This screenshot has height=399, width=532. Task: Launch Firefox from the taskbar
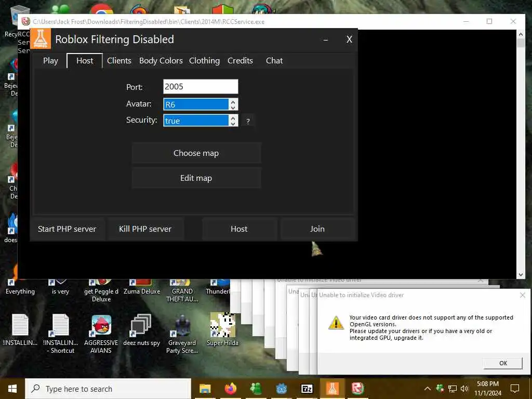point(230,389)
